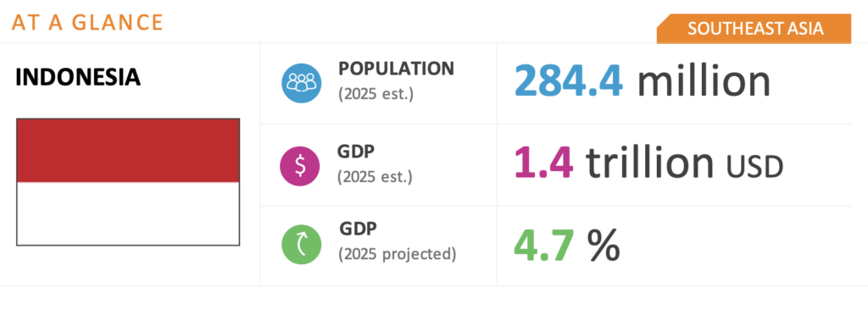Click the GDP label beside green icon
The height and width of the screenshot is (310, 868).
coord(358,229)
